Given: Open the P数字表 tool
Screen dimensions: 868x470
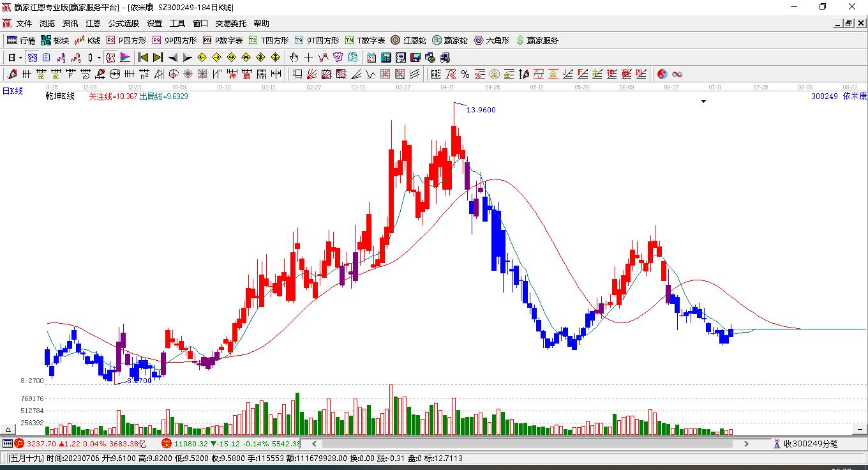Looking at the screenshot, I should click(223, 40).
